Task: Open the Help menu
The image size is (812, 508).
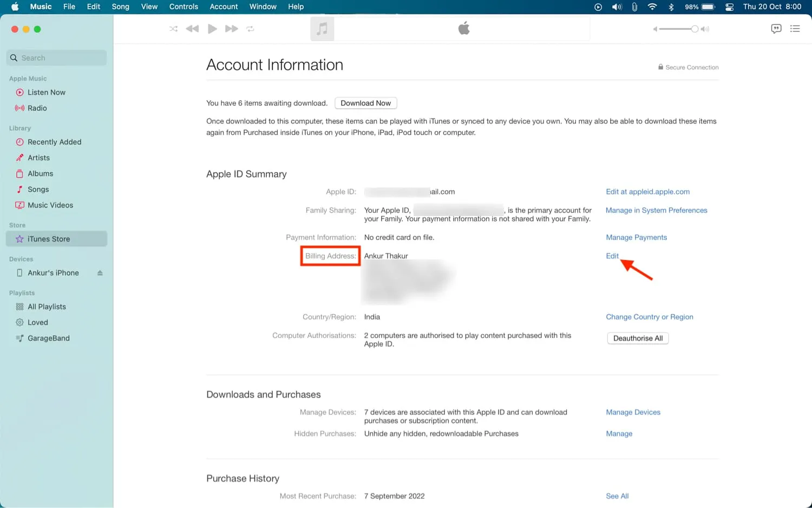Action: [x=296, y=6]
